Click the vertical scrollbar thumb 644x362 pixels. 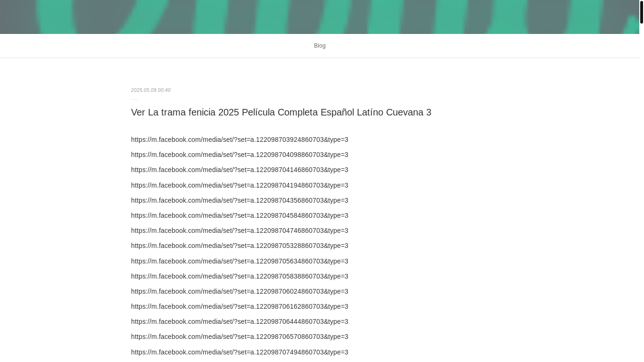pos(642,12)
